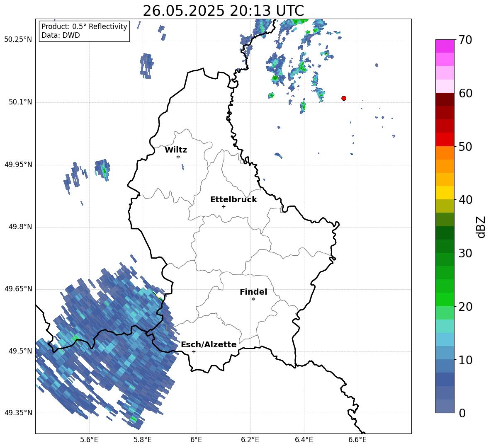
Task: Click the title '26.05.2025 20:13 UTC'
Action: (x=223, y=11)
